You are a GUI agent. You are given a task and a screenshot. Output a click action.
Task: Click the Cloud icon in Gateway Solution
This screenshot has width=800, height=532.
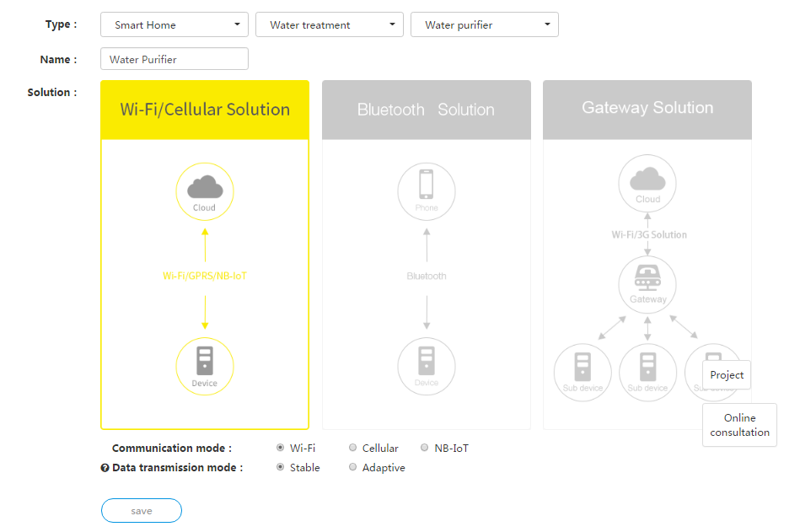(647, 183)
